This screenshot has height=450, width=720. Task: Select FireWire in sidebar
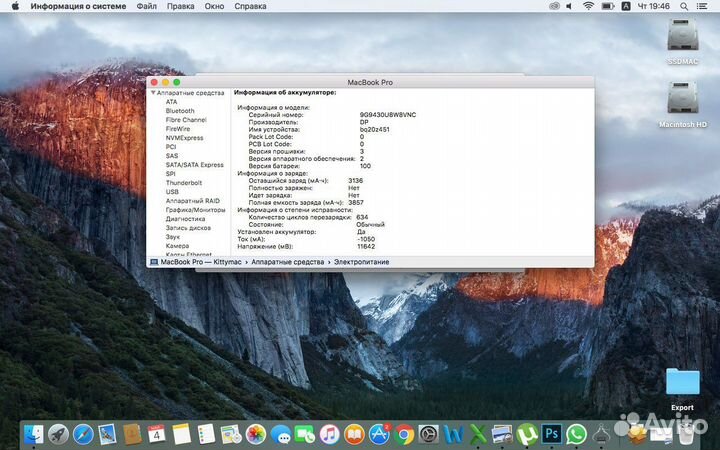coord(178,129)
